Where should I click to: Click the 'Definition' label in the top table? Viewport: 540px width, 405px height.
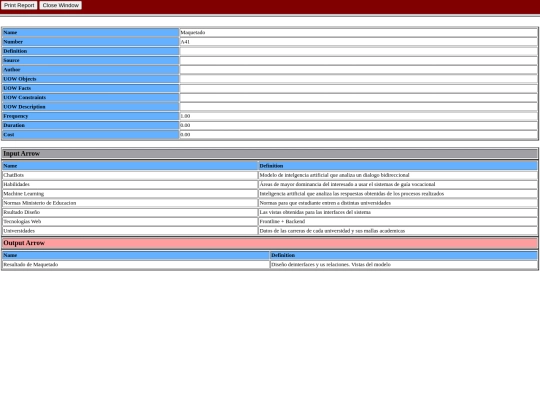pyautogui.click(x=15, y=51)
